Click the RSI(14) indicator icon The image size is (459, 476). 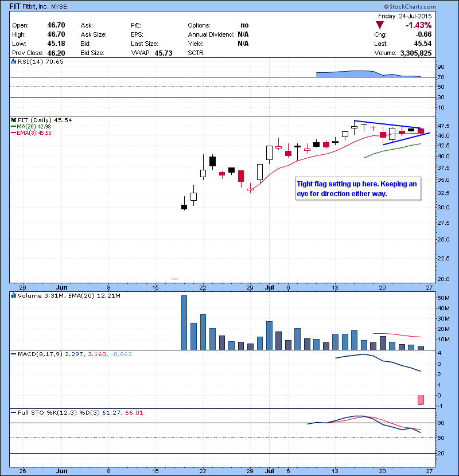(x=13, y=61)
